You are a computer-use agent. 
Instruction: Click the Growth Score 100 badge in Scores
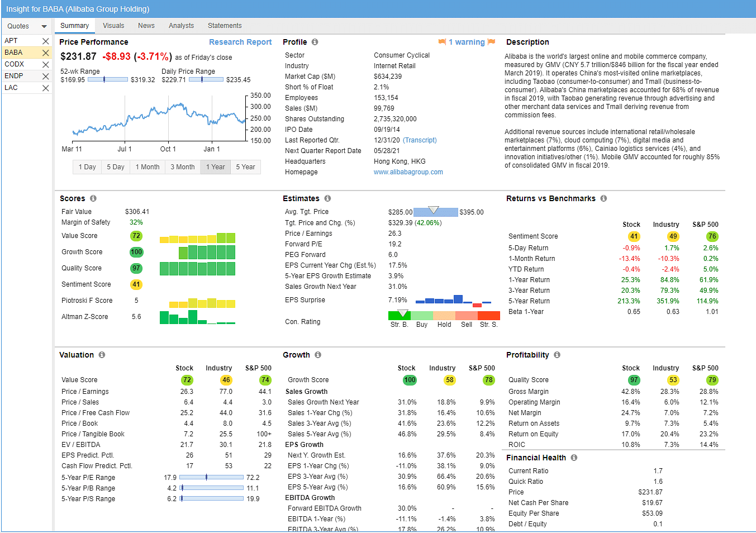point(136,252)
